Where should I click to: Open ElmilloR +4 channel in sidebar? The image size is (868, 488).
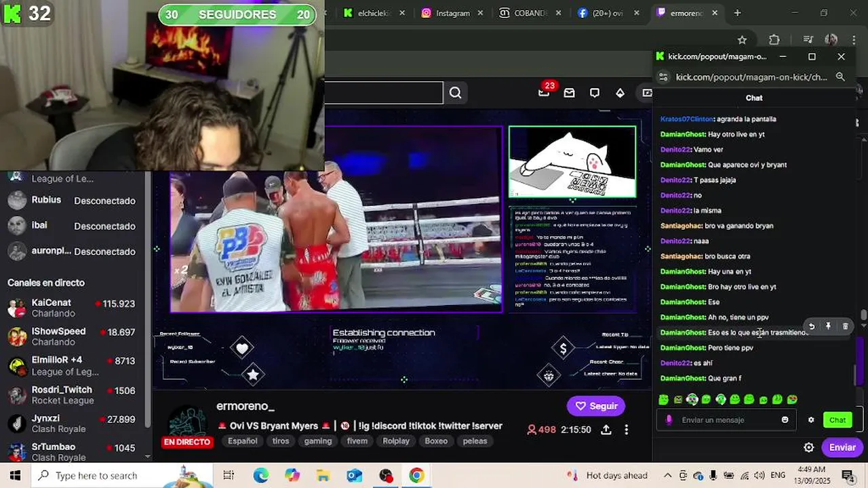72,365
